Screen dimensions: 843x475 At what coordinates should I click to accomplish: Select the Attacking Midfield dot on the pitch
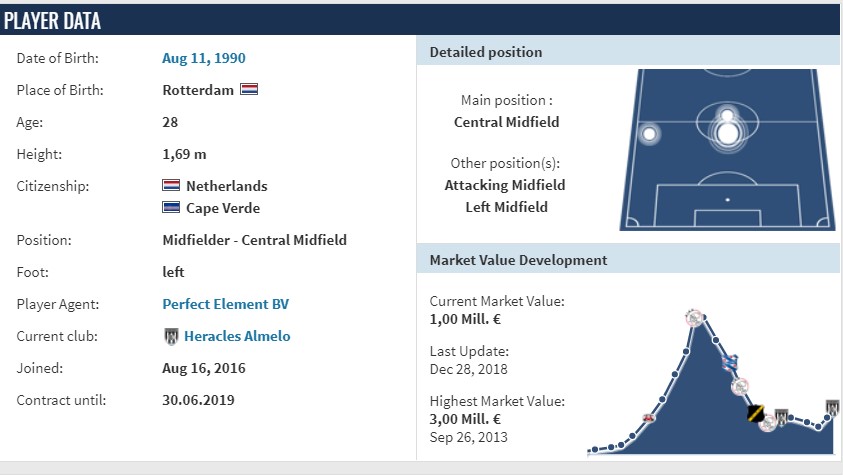coord(727,115)
